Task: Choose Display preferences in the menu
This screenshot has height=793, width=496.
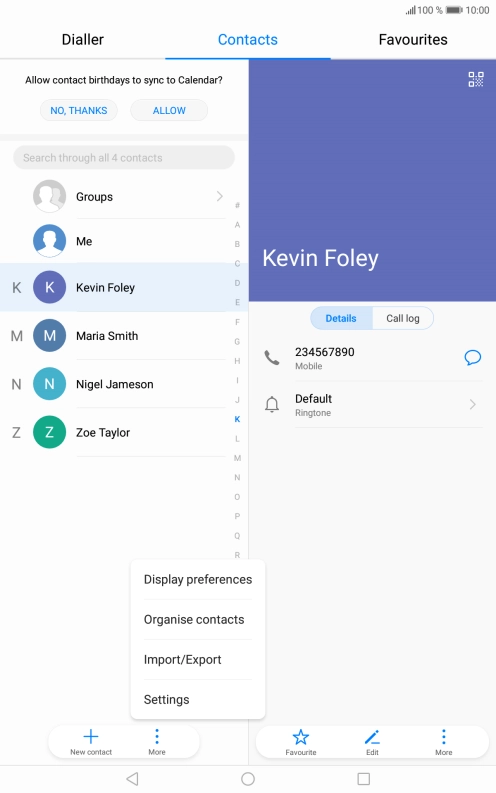Action: pos(198,580)
